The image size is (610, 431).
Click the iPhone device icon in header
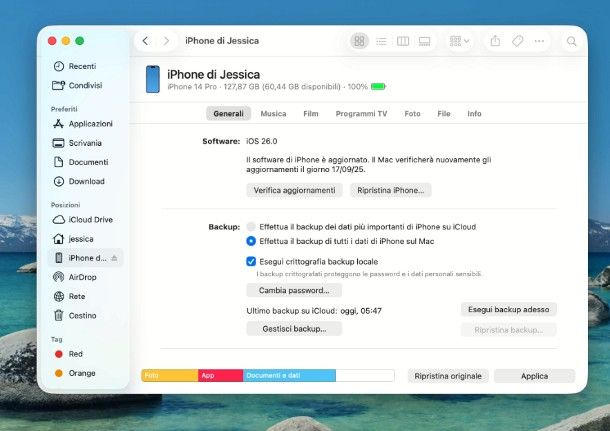tap(152, 79)
